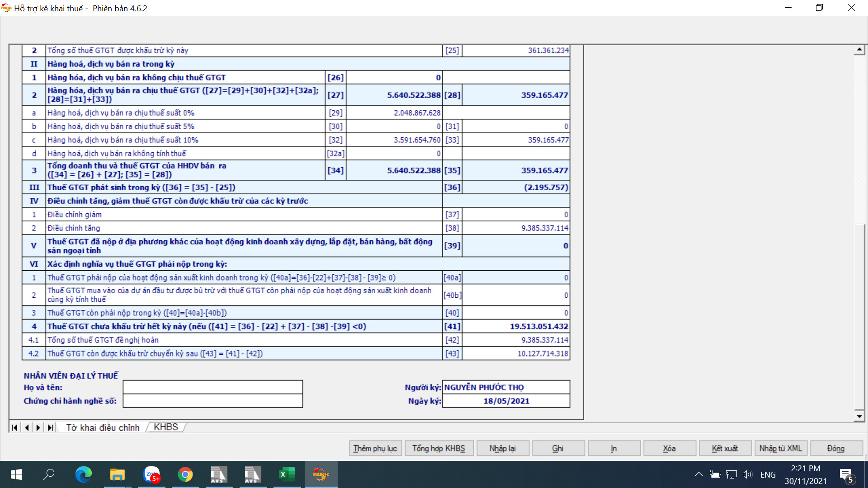Open HTKK app in taskbar

tap(321, 474)
